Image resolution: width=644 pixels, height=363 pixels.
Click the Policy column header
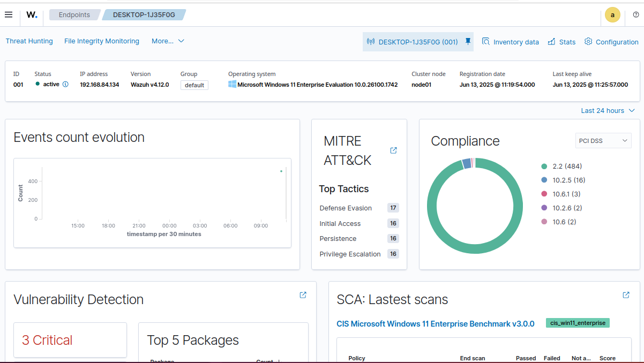[357, 358]
